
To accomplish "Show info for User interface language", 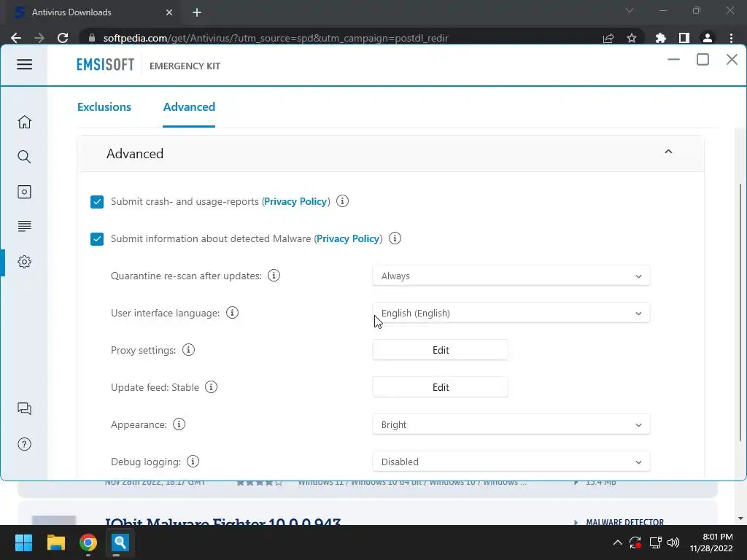I will 232,312.
